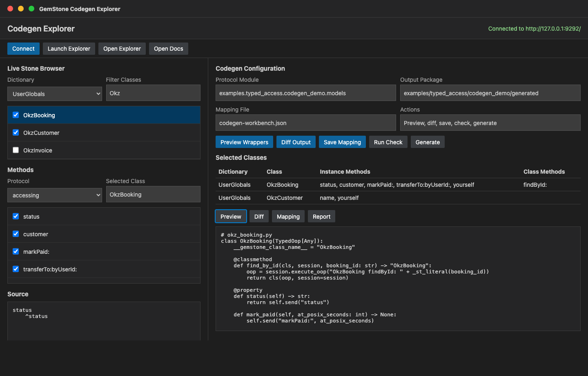The image size is (588, 376).
Task: Click the findById: class method cell
Action: click(535, 185)
